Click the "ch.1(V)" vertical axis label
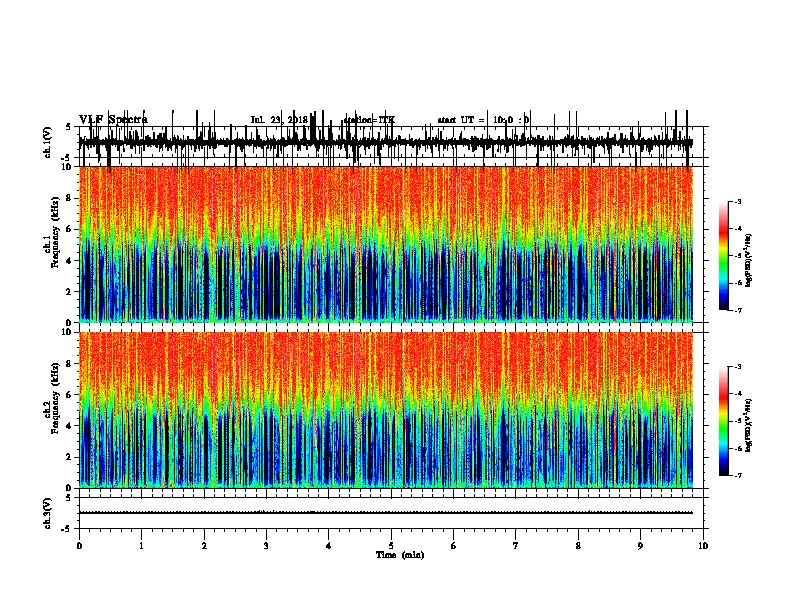Screen dimensions: 792x612 pyautogui.click(x=48, y=142)
